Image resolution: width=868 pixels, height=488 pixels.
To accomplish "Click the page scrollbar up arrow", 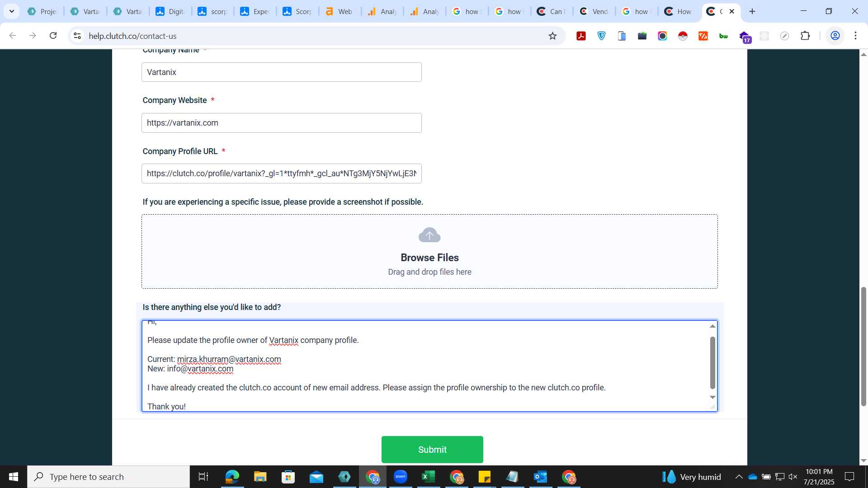I will (863, 54).
